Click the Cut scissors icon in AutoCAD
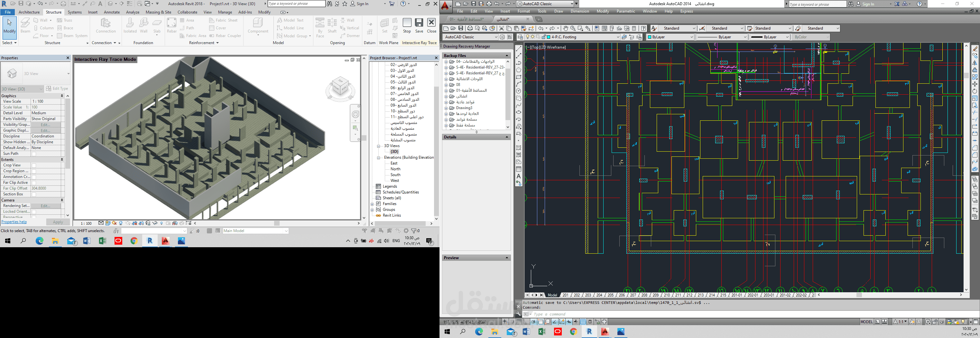Screen dimensions: 980x338 501,28
